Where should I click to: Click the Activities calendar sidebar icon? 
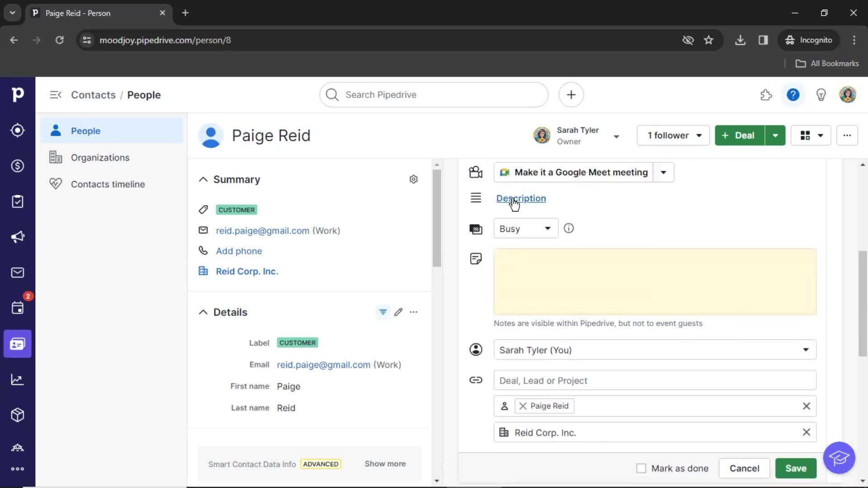[x=17, y=308]
